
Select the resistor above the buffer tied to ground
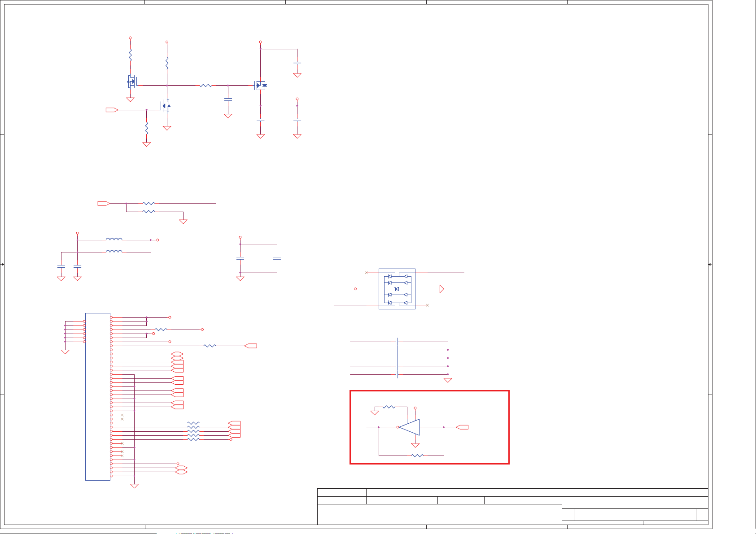click(x=389, y=407)
